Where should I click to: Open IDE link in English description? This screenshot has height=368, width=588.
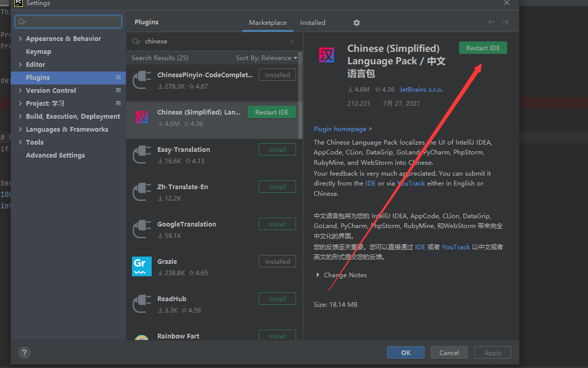coord(371,183)
